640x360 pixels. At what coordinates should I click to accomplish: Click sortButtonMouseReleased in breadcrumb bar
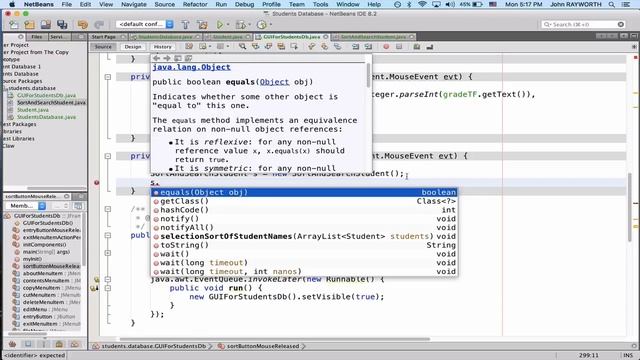pyautogui.click(x=263, y=346)
